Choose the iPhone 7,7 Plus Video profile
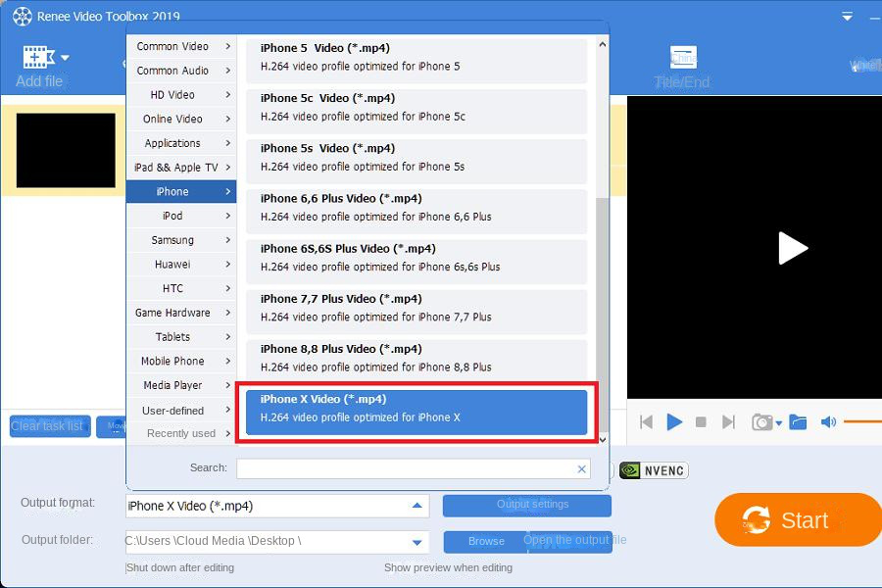Viewport: 882px width, 588px height. pyautogui.click(x=416, y=309)
